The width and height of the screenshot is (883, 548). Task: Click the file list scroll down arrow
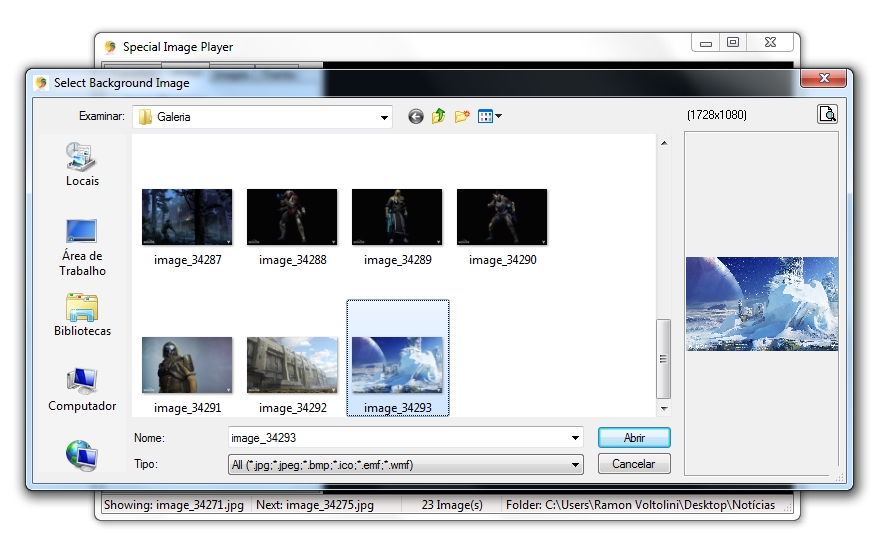(664, 408)
